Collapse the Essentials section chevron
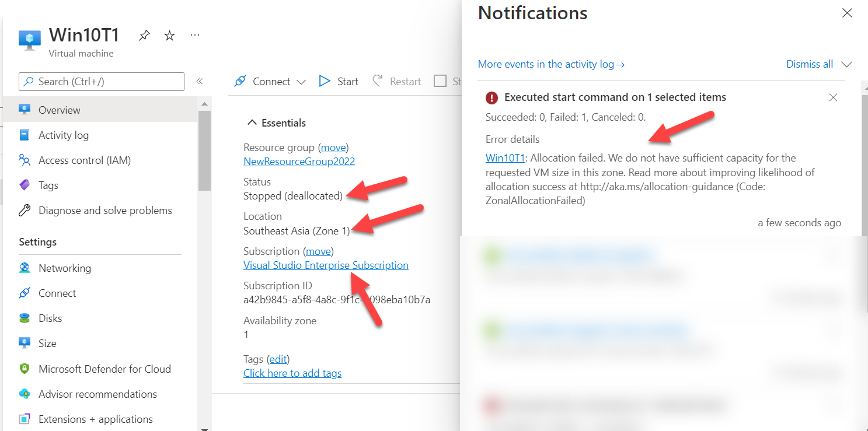The height and width of the screenshot is (431, 868). (252, 122)
